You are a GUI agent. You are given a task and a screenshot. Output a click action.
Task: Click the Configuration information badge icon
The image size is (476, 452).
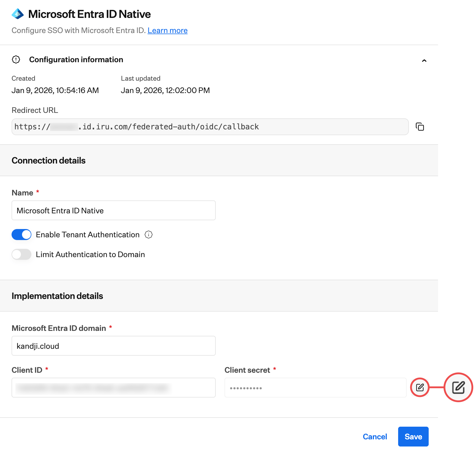click(16, 59)
